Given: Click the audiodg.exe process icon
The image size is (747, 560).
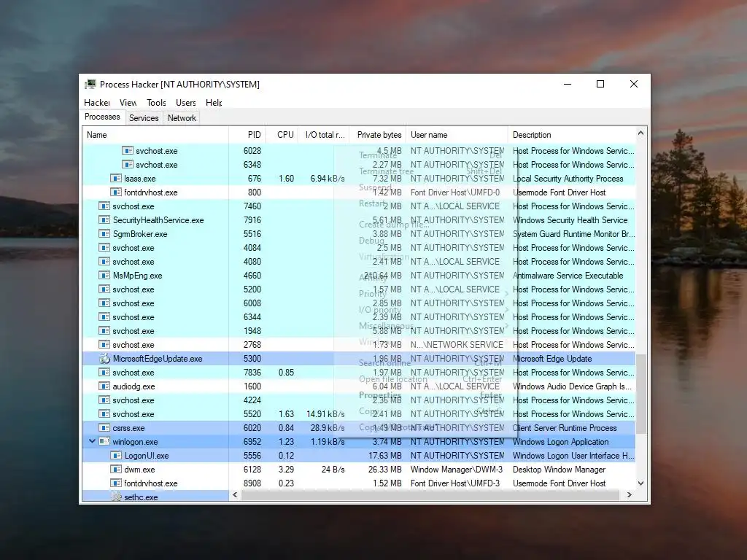Looking at the screenshot, I should click(104, 386).
